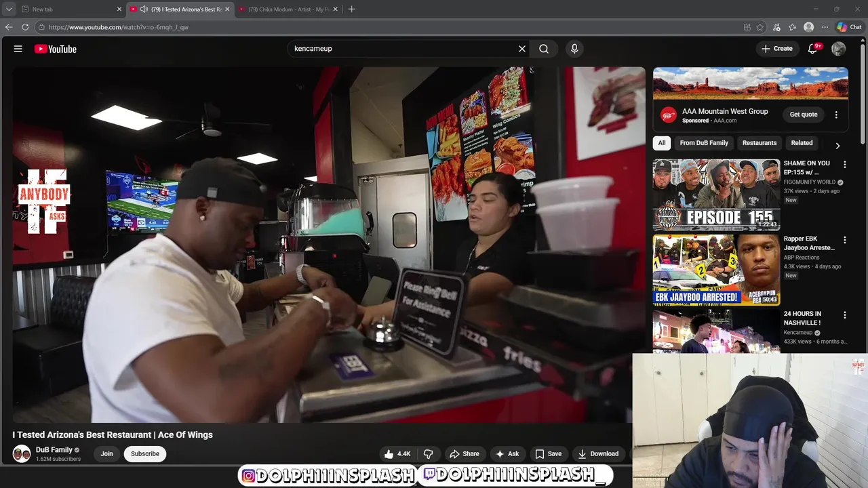Open browser Settings and more menu
Screen dimensions: 868x488
[x=825, y=27]
